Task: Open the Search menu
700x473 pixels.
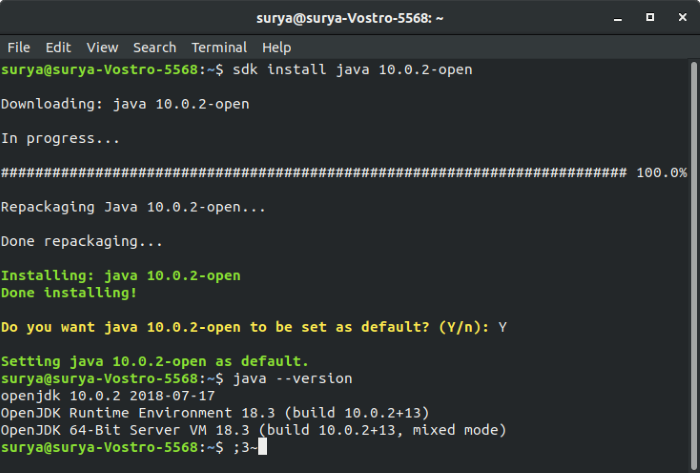Action: tap(154, 47)
